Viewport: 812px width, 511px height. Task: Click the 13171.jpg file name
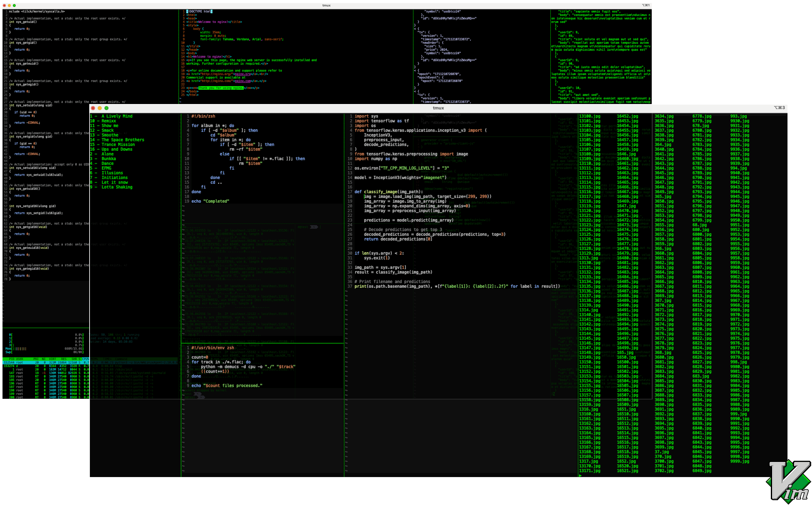click(x=590, y=470)
